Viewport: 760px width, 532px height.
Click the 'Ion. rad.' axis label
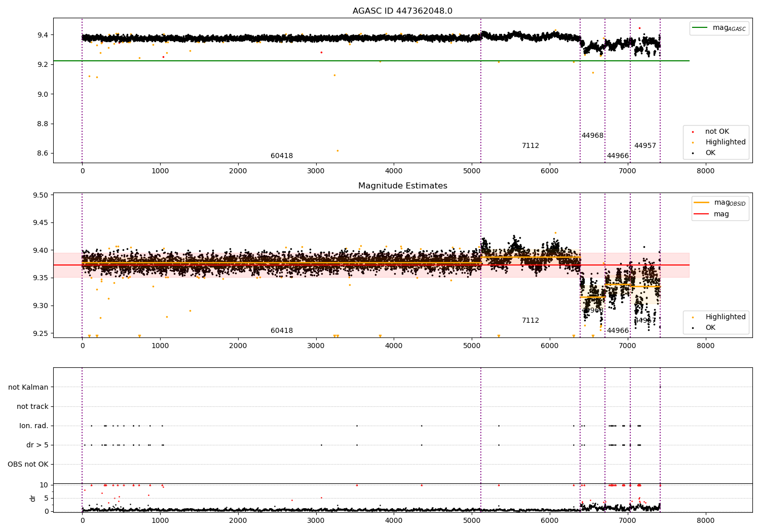coord(34,426)
